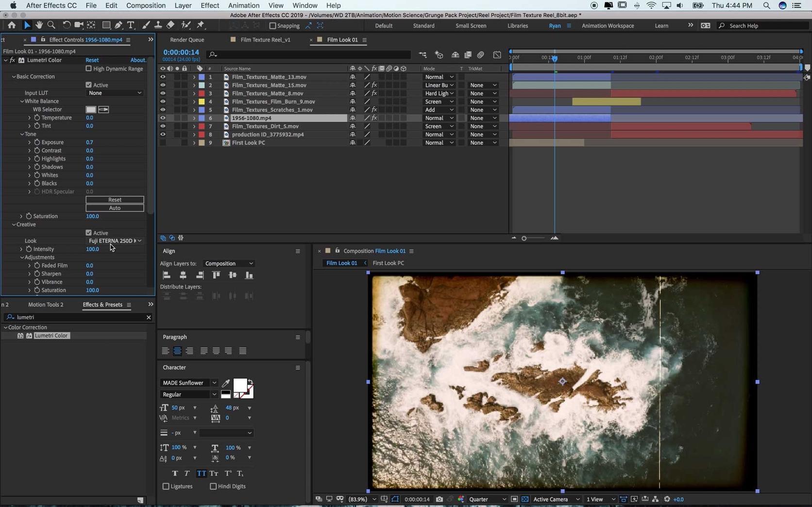812x507 pixels.
Task: Click the Puppet Pin tool
Action: [201, 25]
